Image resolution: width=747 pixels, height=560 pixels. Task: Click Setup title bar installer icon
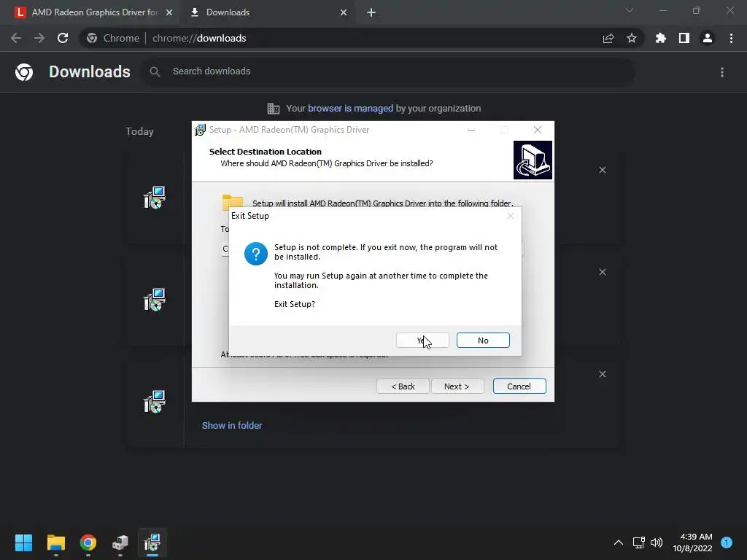(x=201, y=130)
